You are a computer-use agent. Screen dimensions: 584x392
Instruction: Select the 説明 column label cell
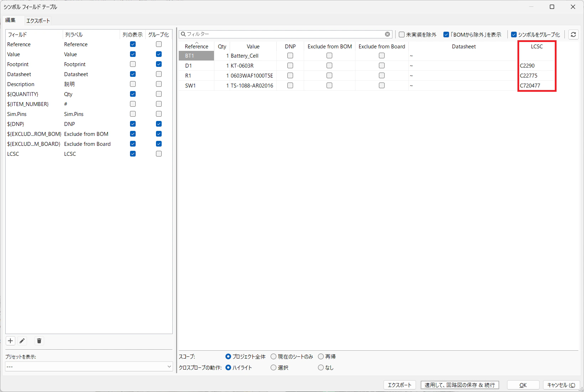tap(91, 84)
